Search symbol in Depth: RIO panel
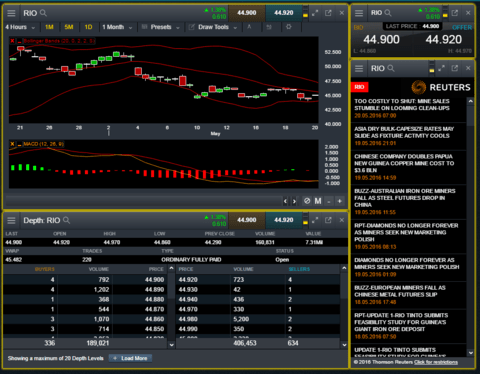The height and width of the screenshot is (374, 480). coord(67,220)
